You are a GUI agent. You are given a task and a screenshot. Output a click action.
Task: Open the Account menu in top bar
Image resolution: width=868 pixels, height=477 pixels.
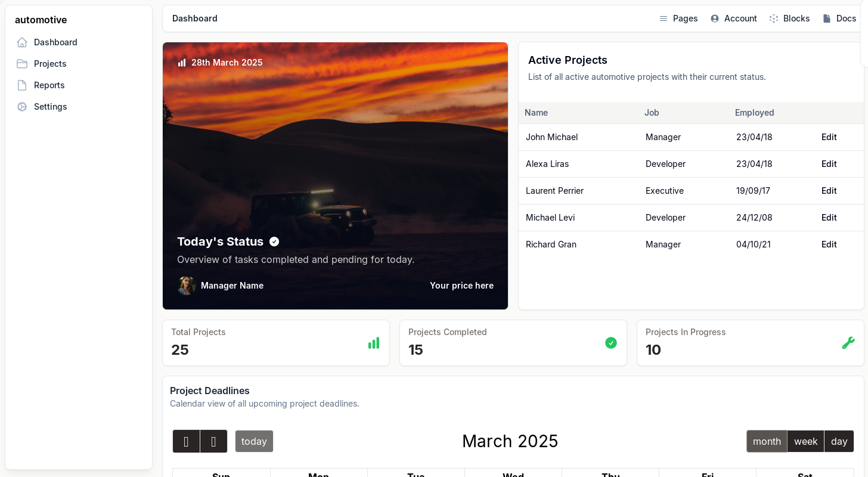tap(734, 18)
